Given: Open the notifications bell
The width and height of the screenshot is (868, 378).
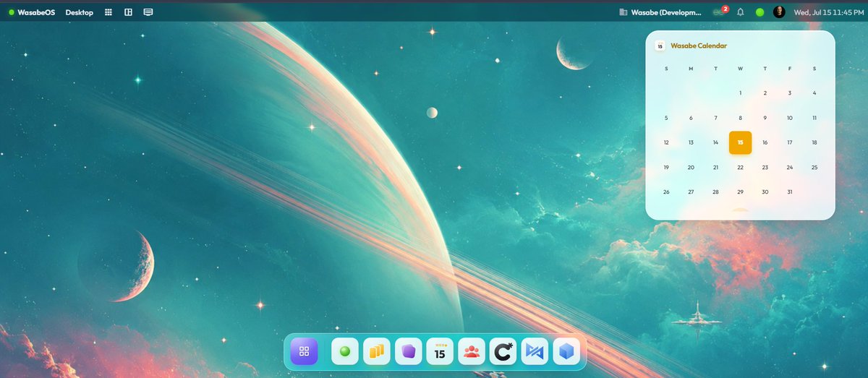Looking at the screenshot, I should tap(741, 12).
